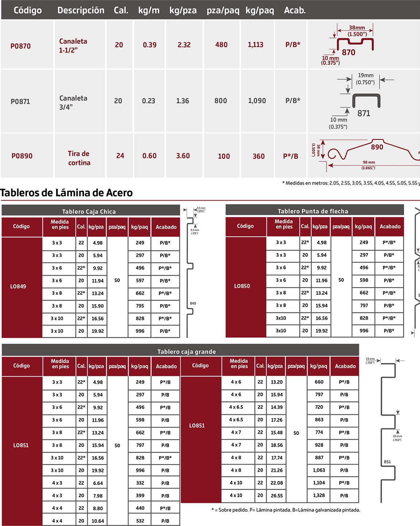Select product code P0871

coord(20,102)
